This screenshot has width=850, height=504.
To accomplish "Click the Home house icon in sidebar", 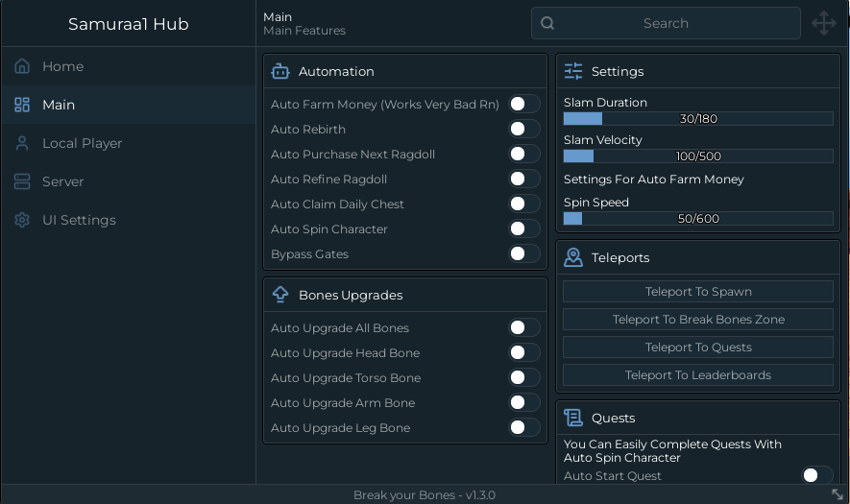I will tap(22, 66).
